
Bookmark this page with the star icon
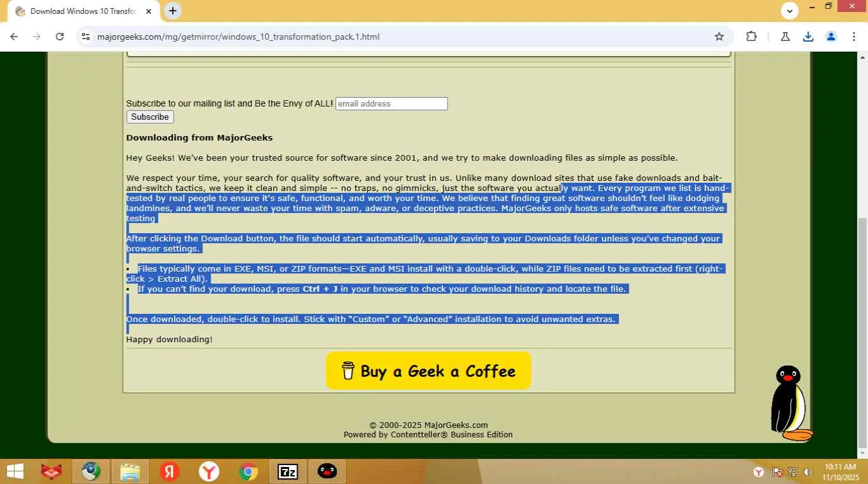click(719, 37)
